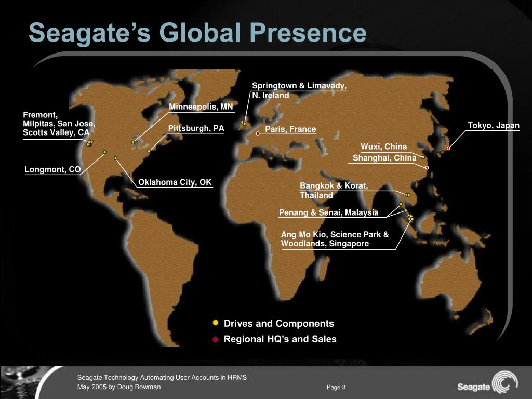Click the yellow Longmont map marker
This screenshot has height=399, width=532.
tap(104, 152)
